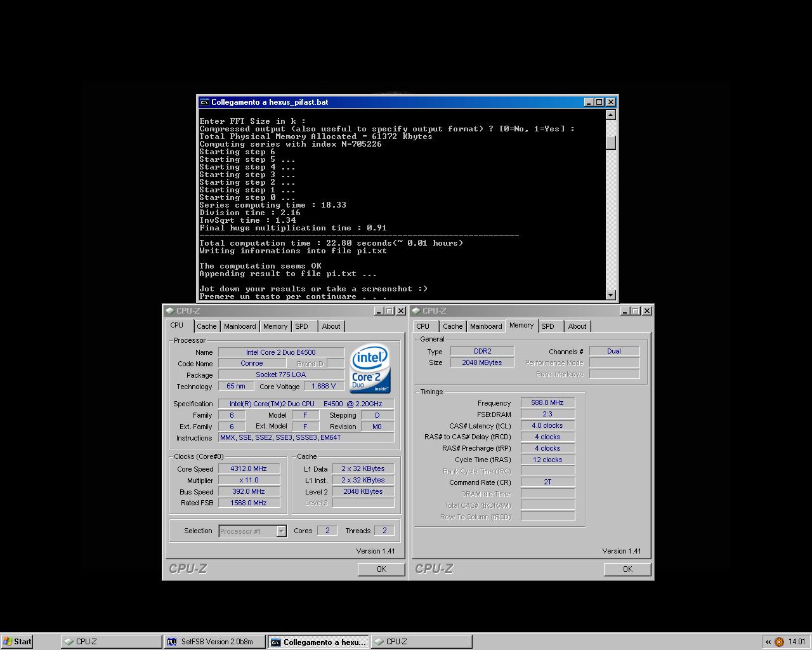Click the instructions MMX, SSE field
Image resolution: width=812 pixels, height=650 pixels.
306,438
